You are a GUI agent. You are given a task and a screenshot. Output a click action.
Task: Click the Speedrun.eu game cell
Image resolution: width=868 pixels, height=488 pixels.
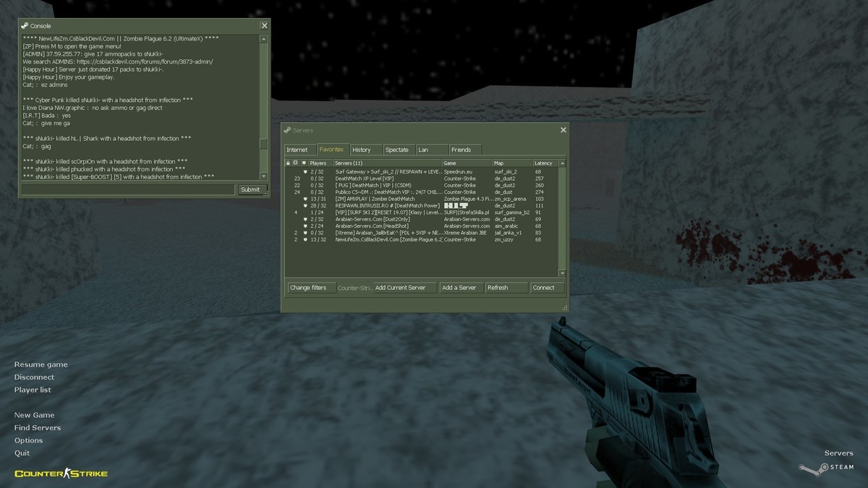(x=457, y=172)
